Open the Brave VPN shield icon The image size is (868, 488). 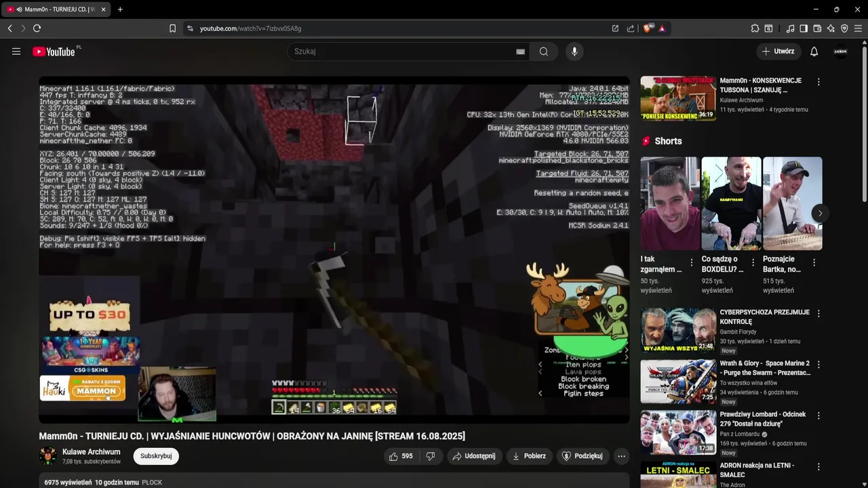tap(844, 28)
